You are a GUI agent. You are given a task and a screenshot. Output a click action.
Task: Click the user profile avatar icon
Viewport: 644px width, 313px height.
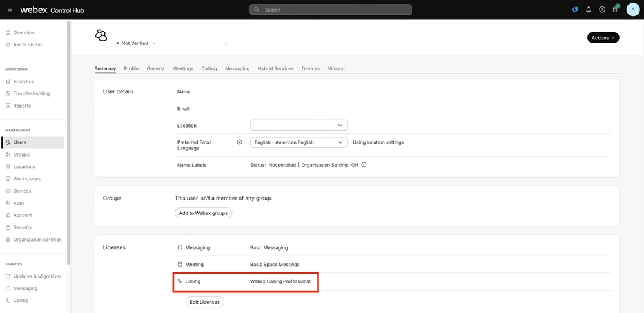point(101,35)
